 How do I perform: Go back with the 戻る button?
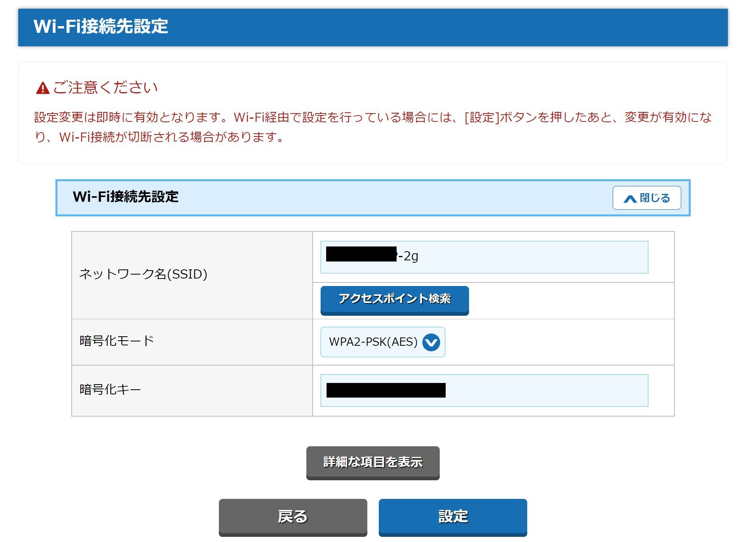point(293,517)
